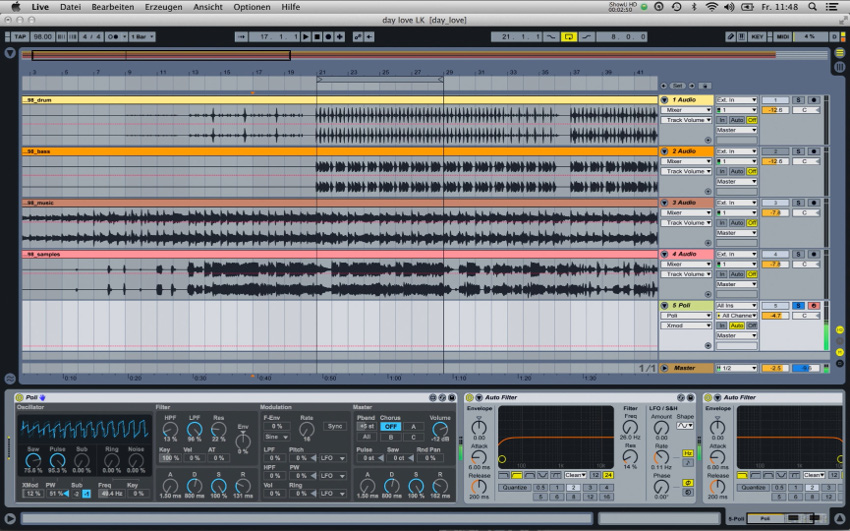This screenshot has width=850, height=531.
Task: Open the Datei menu
Action: point(70,7)
